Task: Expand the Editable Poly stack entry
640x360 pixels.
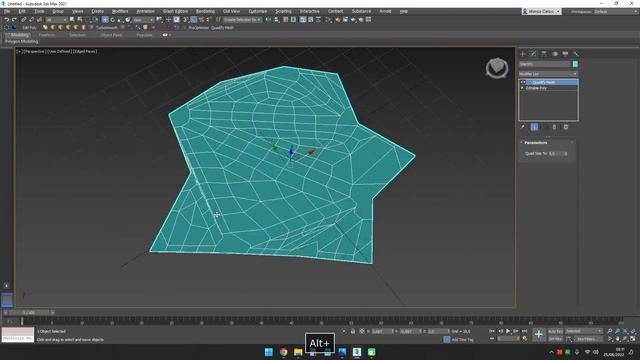Action: (522, 88)
